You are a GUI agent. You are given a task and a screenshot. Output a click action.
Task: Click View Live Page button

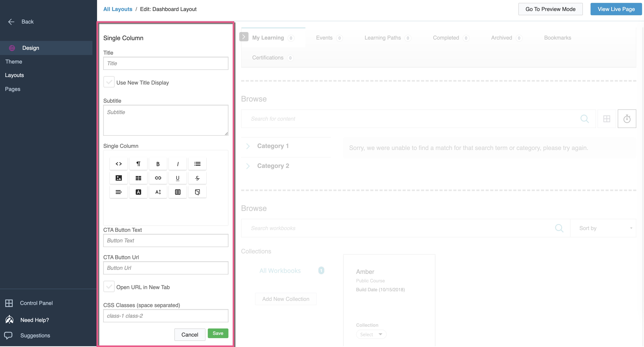616,9
